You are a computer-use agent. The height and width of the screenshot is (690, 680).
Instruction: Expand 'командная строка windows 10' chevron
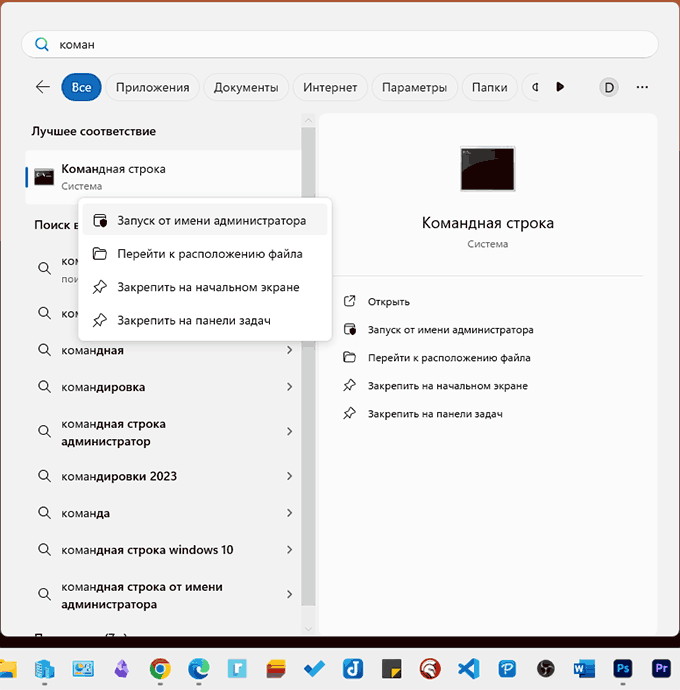pyautogui.click(x=289, y=550)
